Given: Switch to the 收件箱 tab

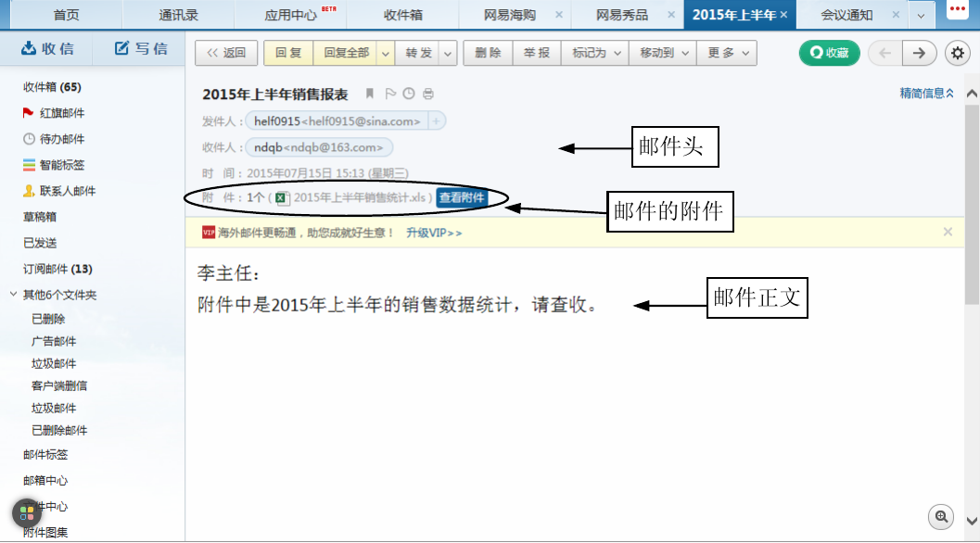Looking at the screenshot, I should tap(403, 15).
